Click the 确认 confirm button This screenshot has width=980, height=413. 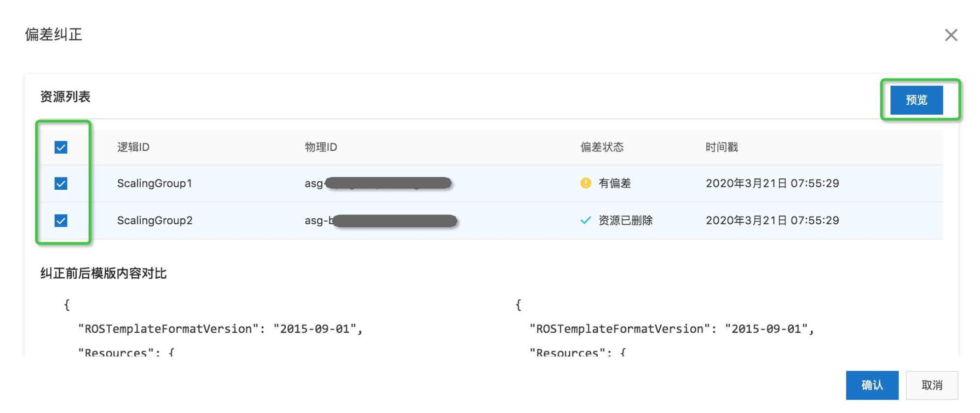point(872,385)
